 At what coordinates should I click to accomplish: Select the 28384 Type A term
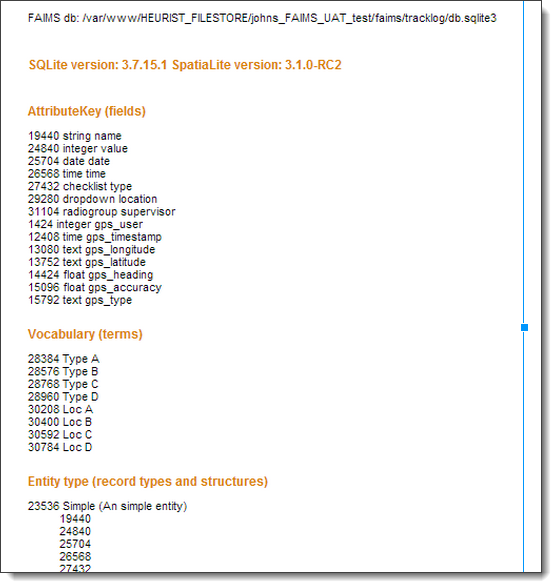point(63,359)
